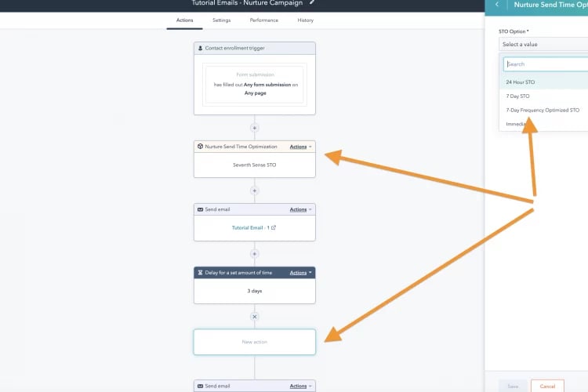The width and height of the screenshot is (588, 392).
Task: Switch to the Settings tab
Action: click(x=221, y=20)
